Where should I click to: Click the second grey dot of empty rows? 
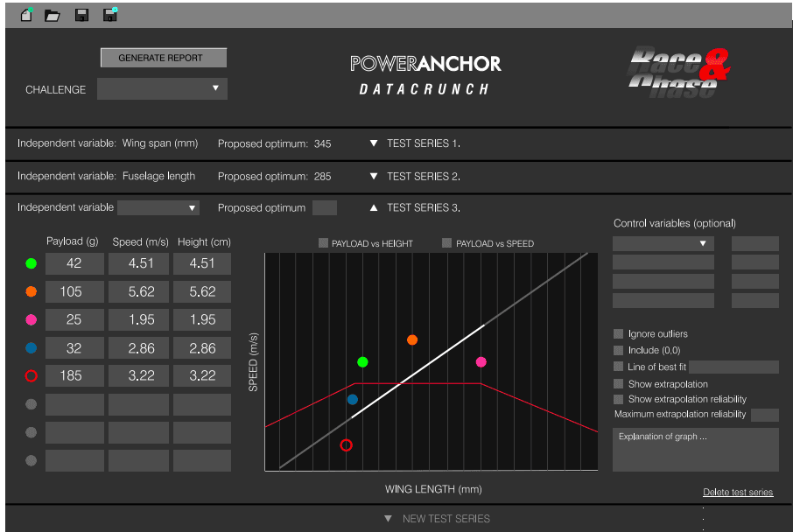tap(31, 432)
